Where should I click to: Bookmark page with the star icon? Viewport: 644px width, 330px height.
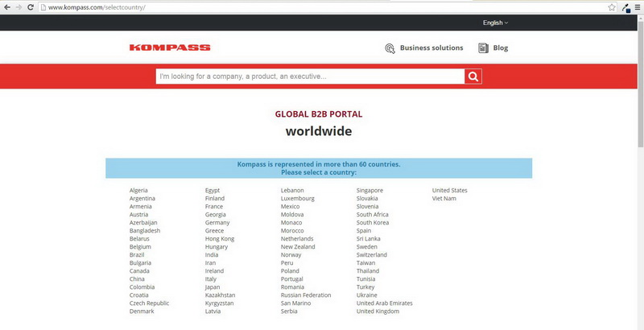coord(612,7)
